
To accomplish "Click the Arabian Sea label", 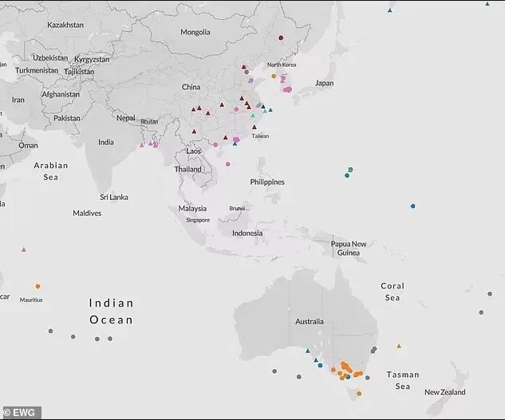I will (51, 171).
